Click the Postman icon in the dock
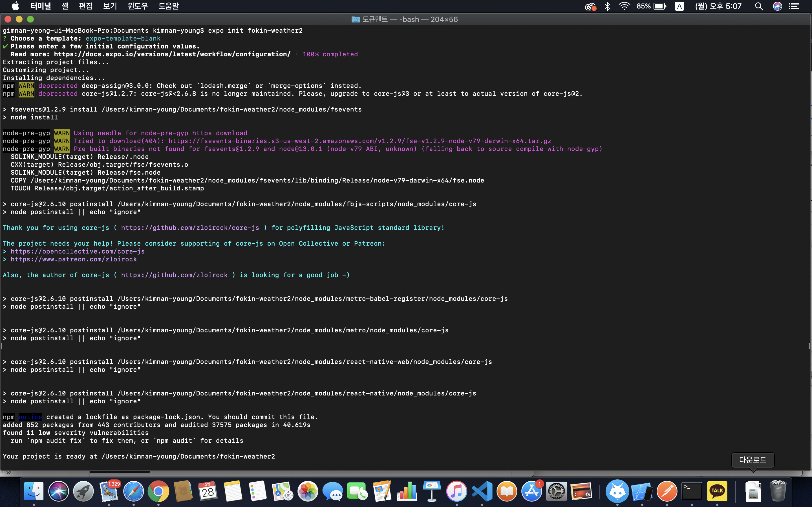The width and height of the screenshot is (812, 507). point(667,492)
